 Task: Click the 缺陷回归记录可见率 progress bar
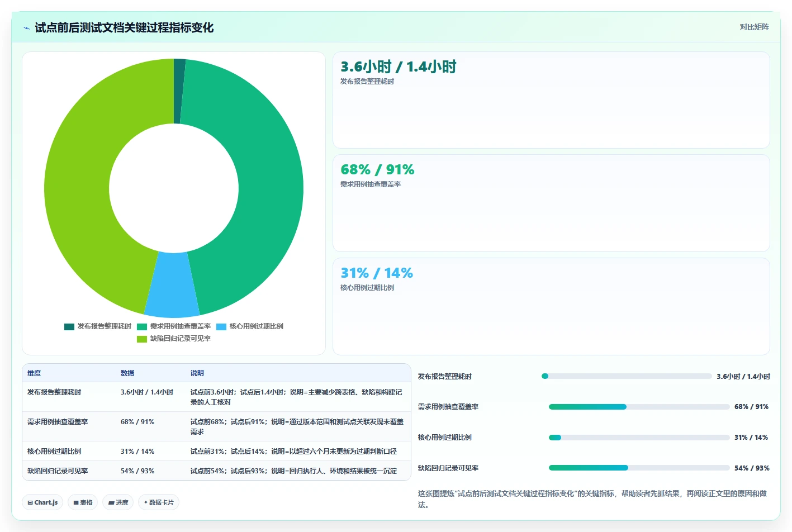[639, 468]
